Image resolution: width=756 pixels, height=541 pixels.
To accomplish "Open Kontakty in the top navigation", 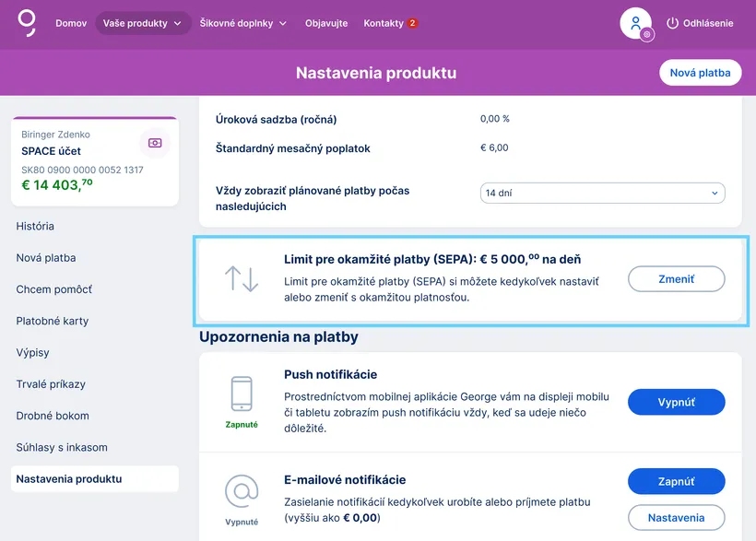I will click(384, 23).
